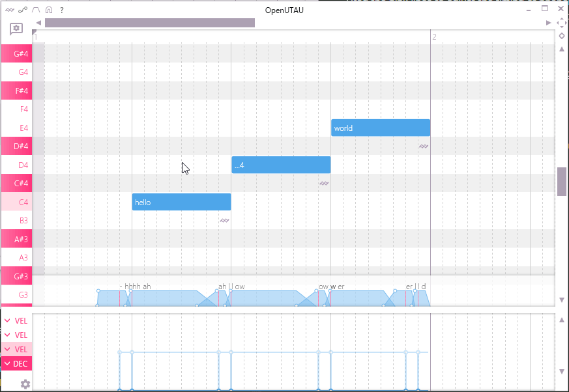This screenshot has width=569, height=392.
Task: Click the C4 piano key
Action: coord(16,202)
